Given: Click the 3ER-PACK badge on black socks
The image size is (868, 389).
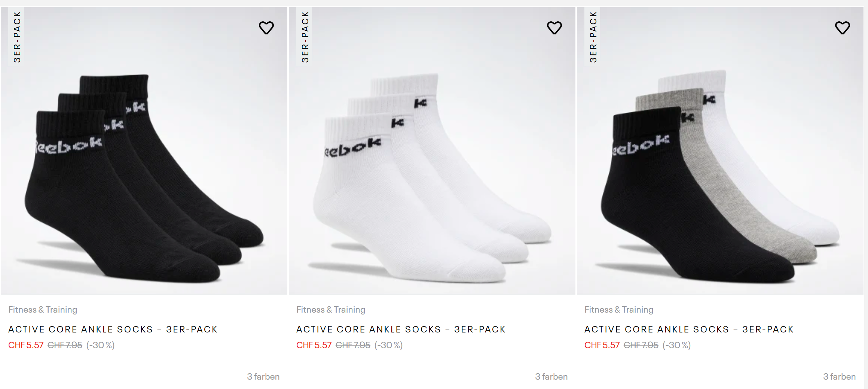Looking at the screenshot, I should click(x=17, y=37).
